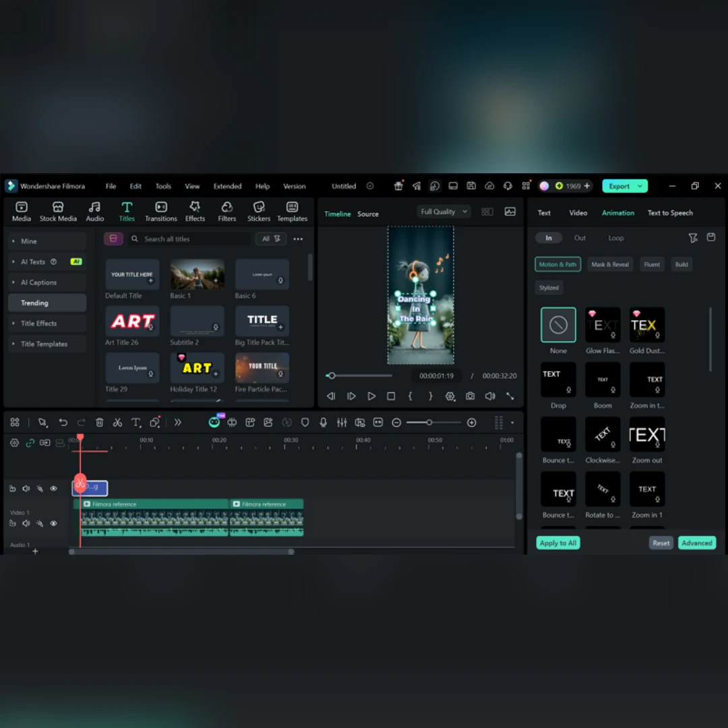Click the Reset button
The width and height of the screenshot is (728, 728).
(661, 543)
